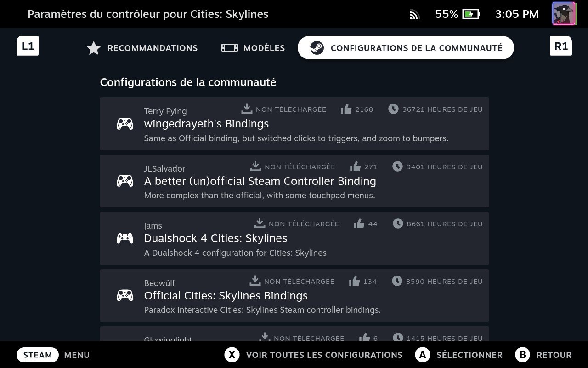Click the Steam logo in community tab
Viewport: 588px width, 368px height.
tap(317, 48)
